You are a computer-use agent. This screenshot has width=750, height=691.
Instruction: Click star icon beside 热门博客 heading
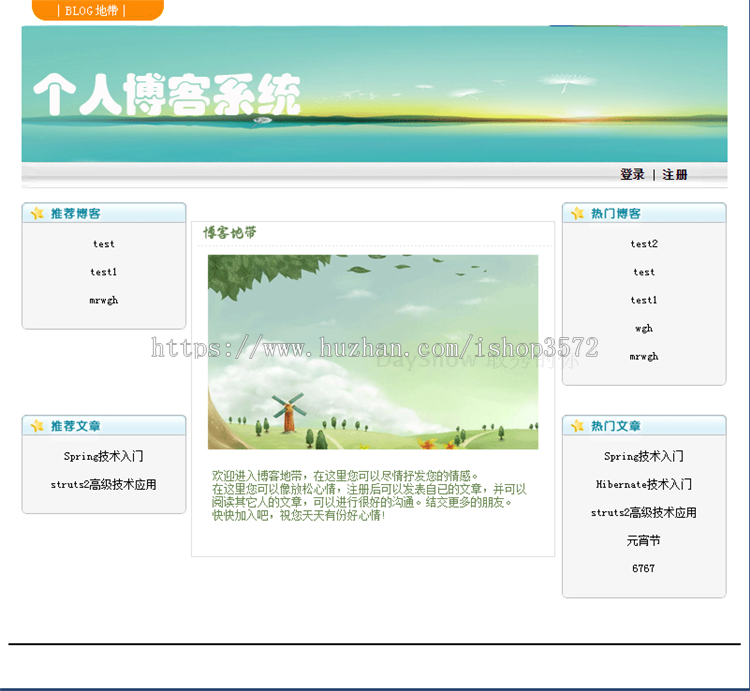(577, 213)
